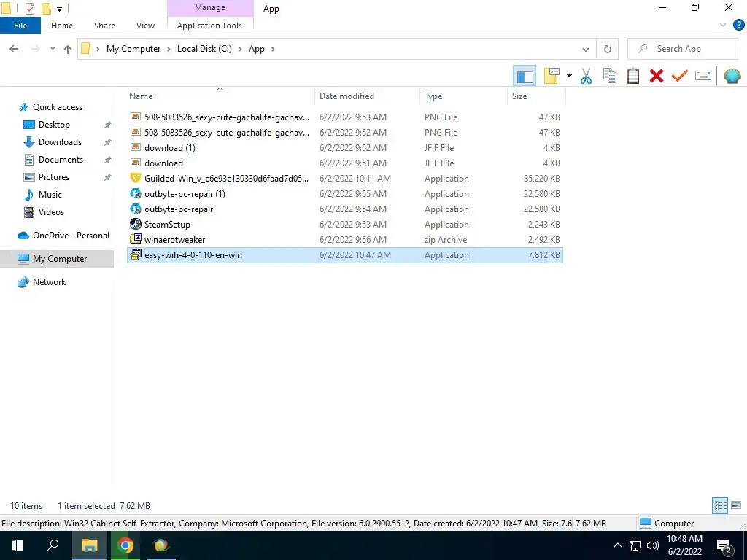Image resolution: width=747 pixels, height=560 pixels.
Task: Click the taskbar search magnifier
Action: [x=53, y=545]
